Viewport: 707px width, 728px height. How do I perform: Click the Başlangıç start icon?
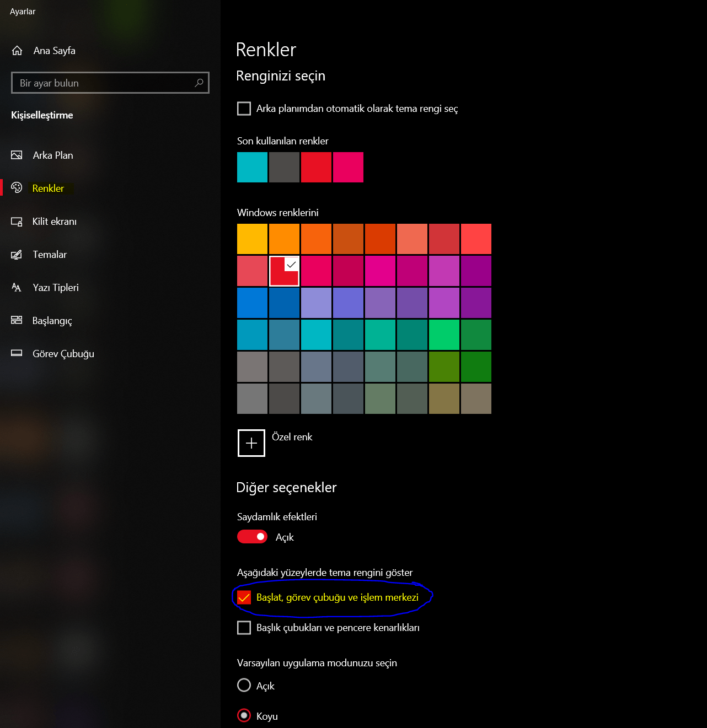pyautogui.click(x=17, y=320)
